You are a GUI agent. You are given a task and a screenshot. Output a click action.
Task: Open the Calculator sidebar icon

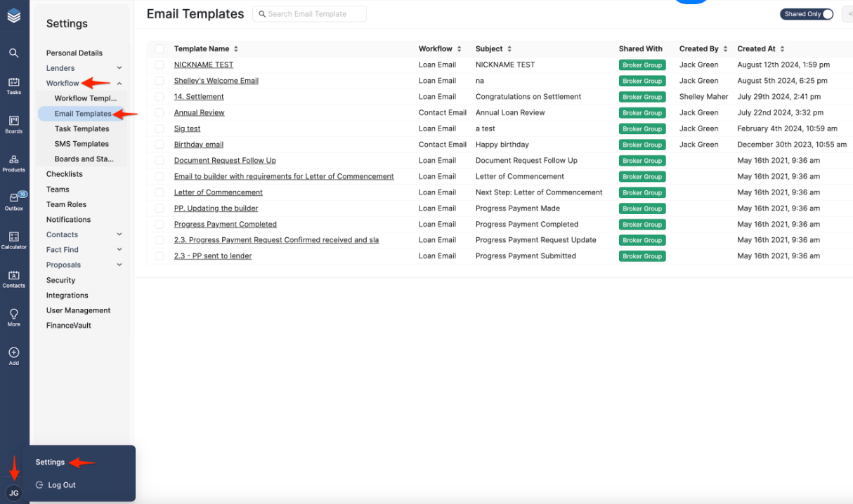click(14, 240)
